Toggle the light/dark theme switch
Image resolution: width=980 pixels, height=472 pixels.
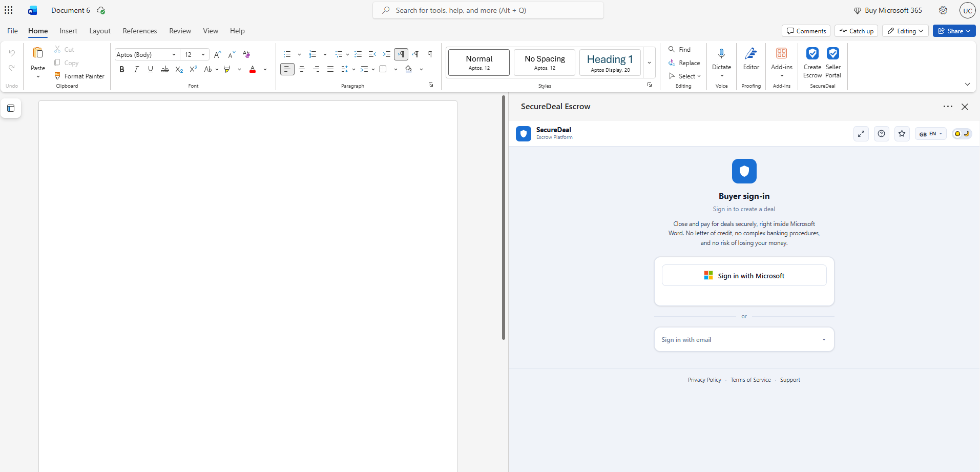click(x=962, y=134)
